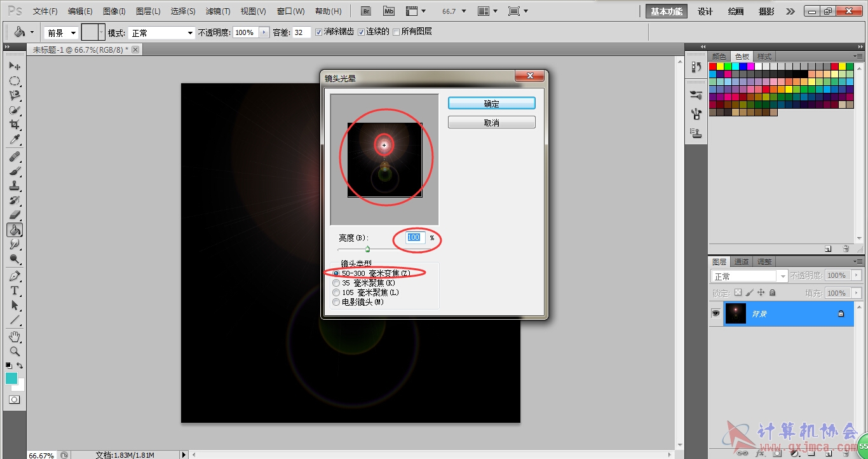Screen dimensions: 868x459
Task: Activate the Hand tool
Action: (x=15, y=336)
